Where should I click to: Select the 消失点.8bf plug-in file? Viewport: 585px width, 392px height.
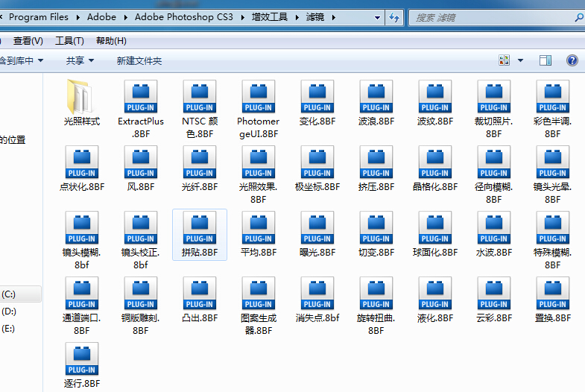[x=317, y=299]
